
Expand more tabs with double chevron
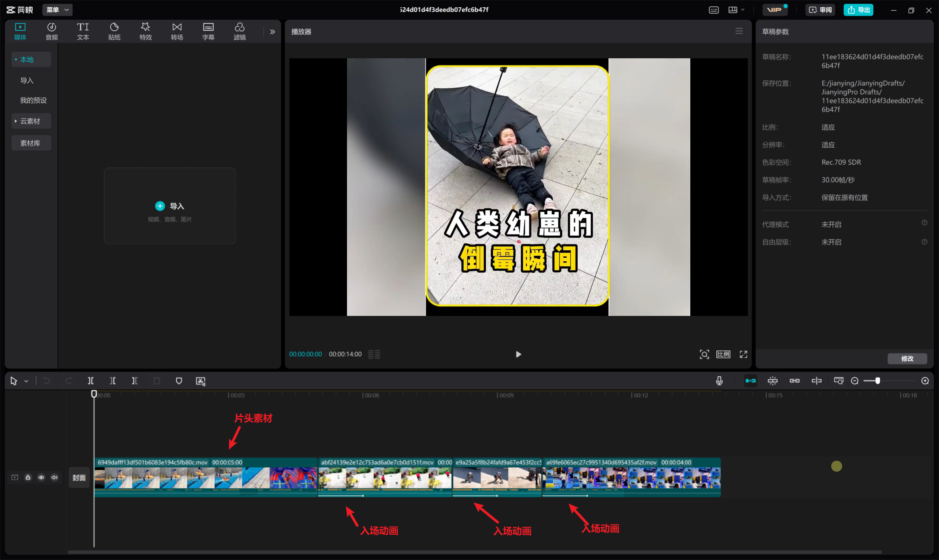coord(272,32)
